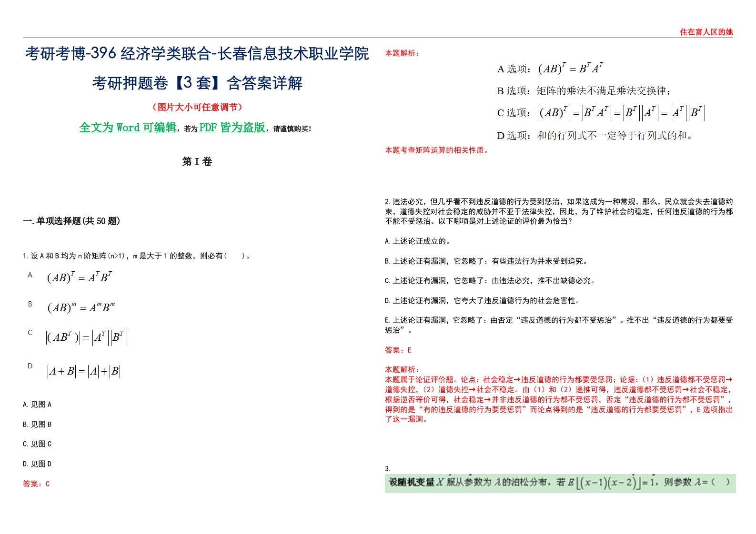Click formula A: (AB)^T = A^T B^T
The height and width of the screenshot is (534, 756).
pyautogui.click(x=80, y=277)
